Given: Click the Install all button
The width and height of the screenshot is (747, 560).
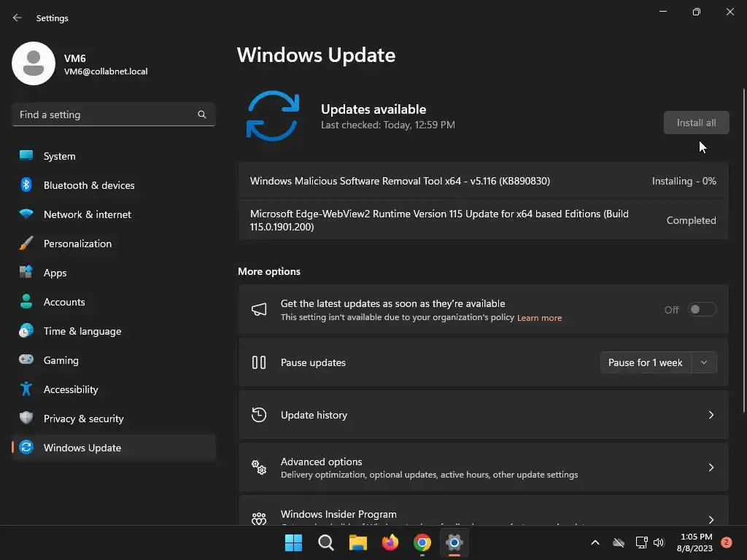Looking at the screenshot, I should click(696, 122).
